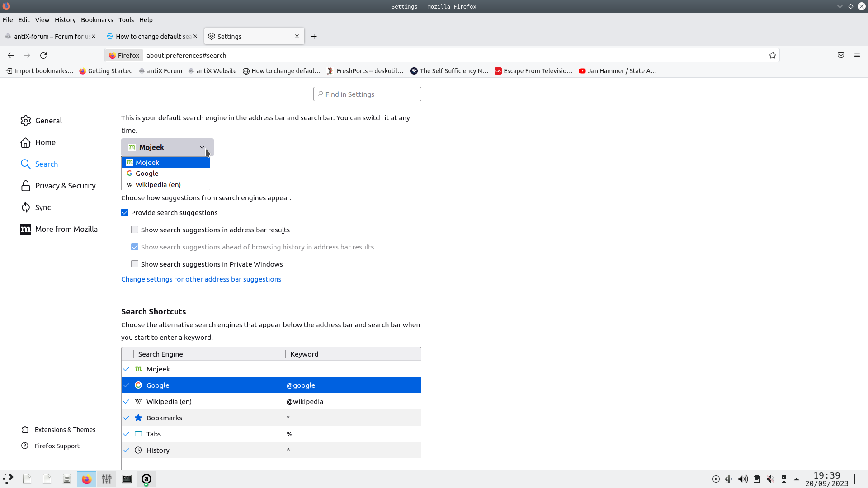The width and height of the screenshot is (868, 488).
Task: Open the File menu
Action: point(8,20)
